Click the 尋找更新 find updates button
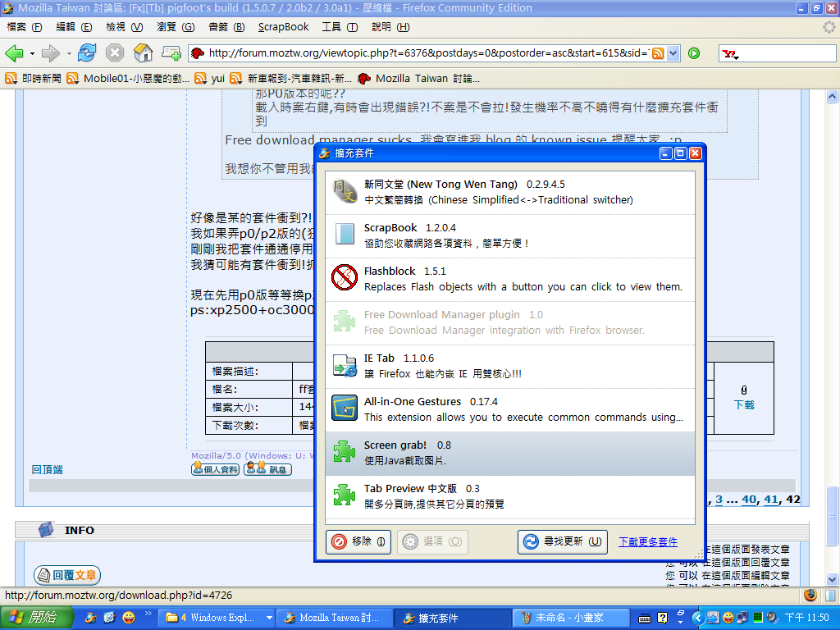Viewport: 840px width, 630px height. point(563,541)
